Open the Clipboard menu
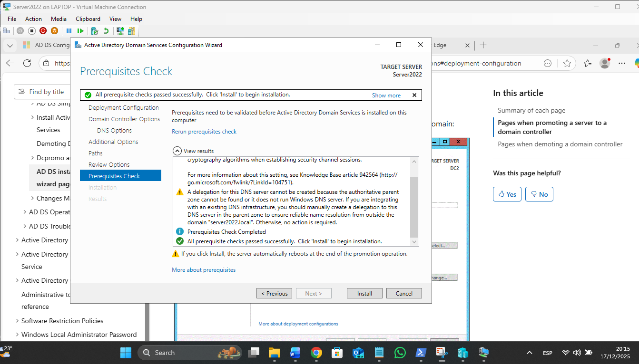Screen dimensions: 639x364 pos(88,19)
